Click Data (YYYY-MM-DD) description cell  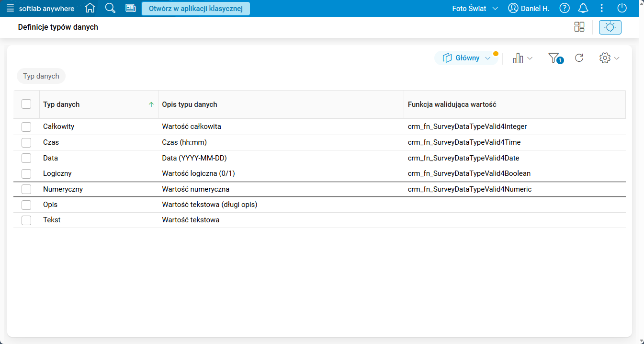point(281,158)
